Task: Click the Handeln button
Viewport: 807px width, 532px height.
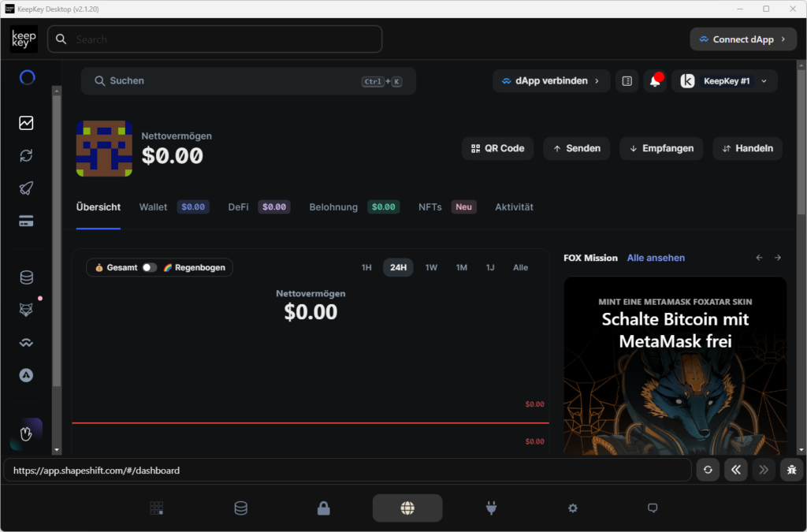Action: pyautogui.click(x=747, y=148)
